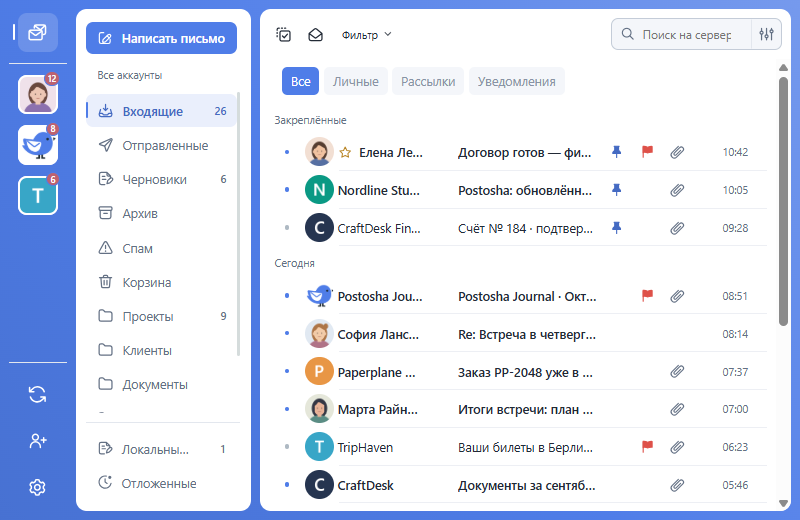Open Корзина folder
Screen dimensions: 800x520
(x=161, y=282)
